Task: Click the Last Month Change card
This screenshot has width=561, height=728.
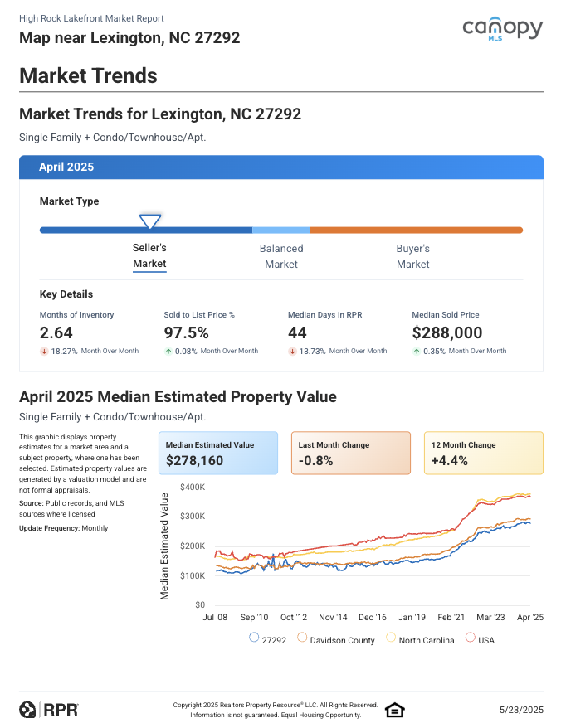Action: 350,453
